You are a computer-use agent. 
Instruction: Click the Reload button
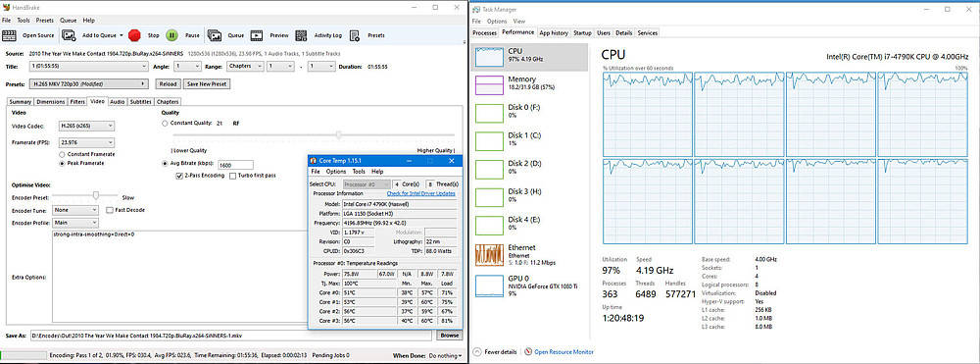click(168, 83)
